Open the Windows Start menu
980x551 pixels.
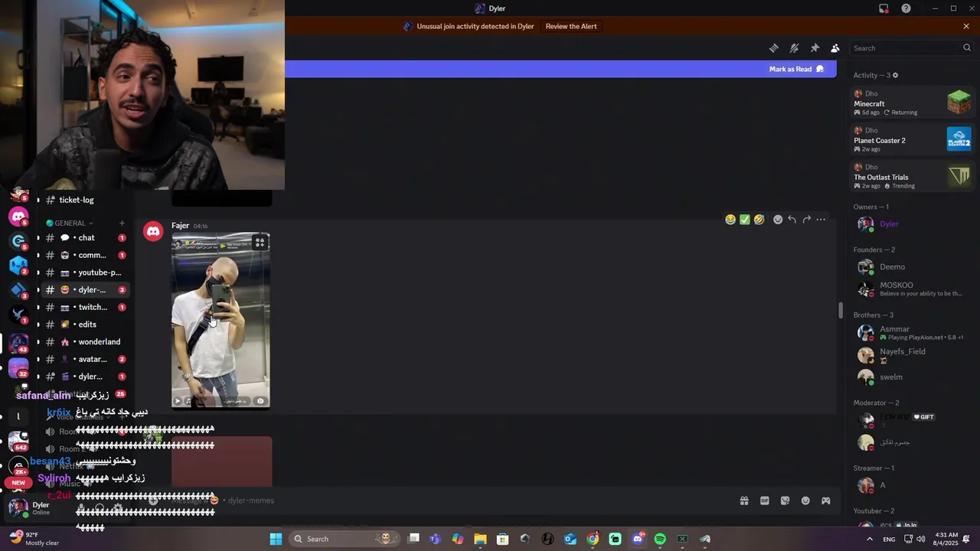coord(276,539)
